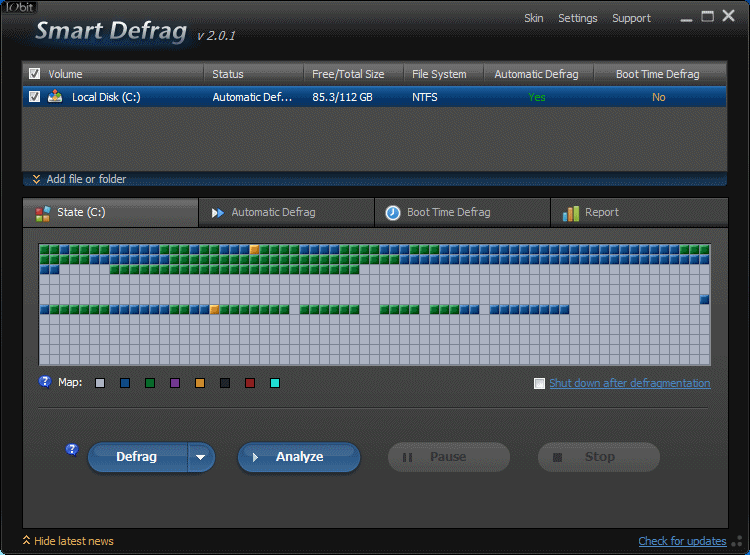
Task: Click the Pause button
Action: point(449,457)
